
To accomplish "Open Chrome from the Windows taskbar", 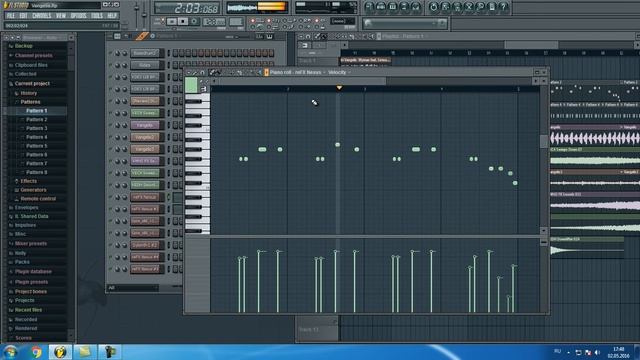I will (36, 352).
